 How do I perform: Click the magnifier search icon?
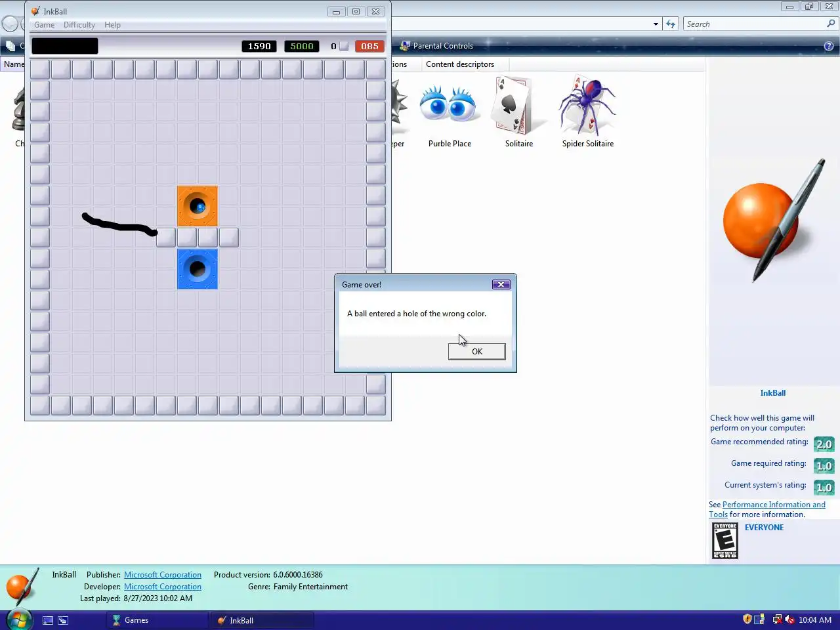[x=831, y=24]
